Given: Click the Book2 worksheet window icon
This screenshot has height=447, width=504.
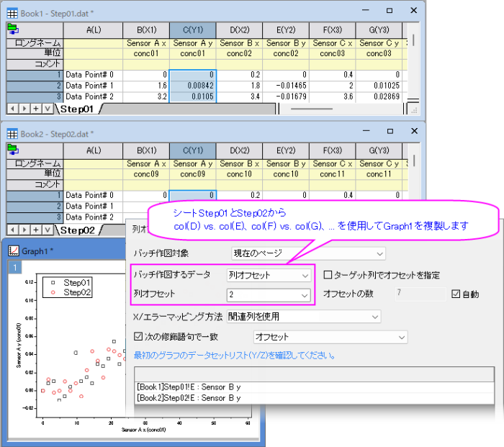Looking at the screenshot, I should (12, 134).
